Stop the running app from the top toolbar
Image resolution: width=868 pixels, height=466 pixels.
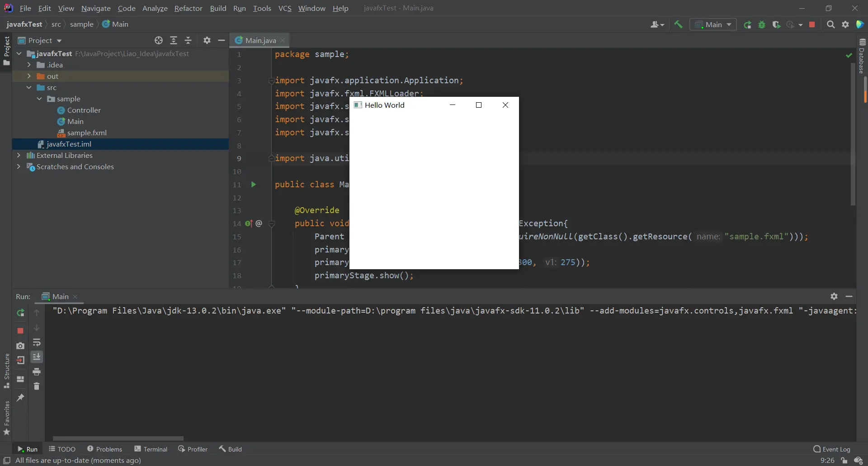[812, 25]
